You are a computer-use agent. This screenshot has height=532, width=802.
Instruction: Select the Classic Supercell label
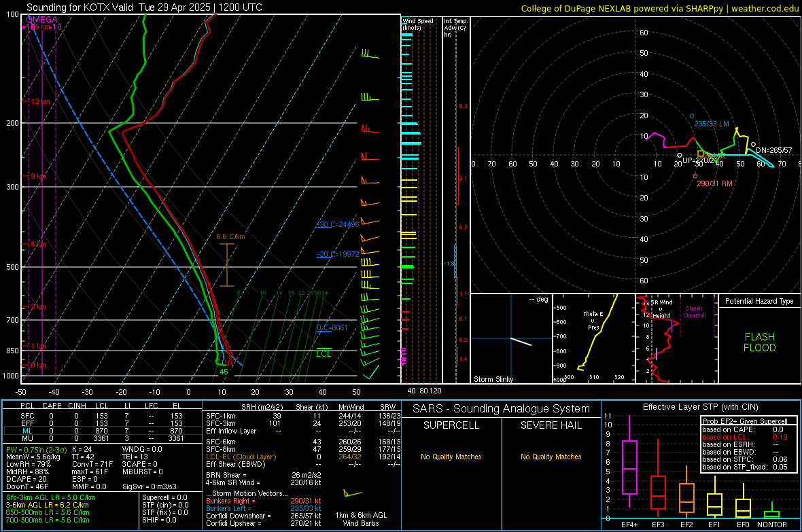click(694, 312)
